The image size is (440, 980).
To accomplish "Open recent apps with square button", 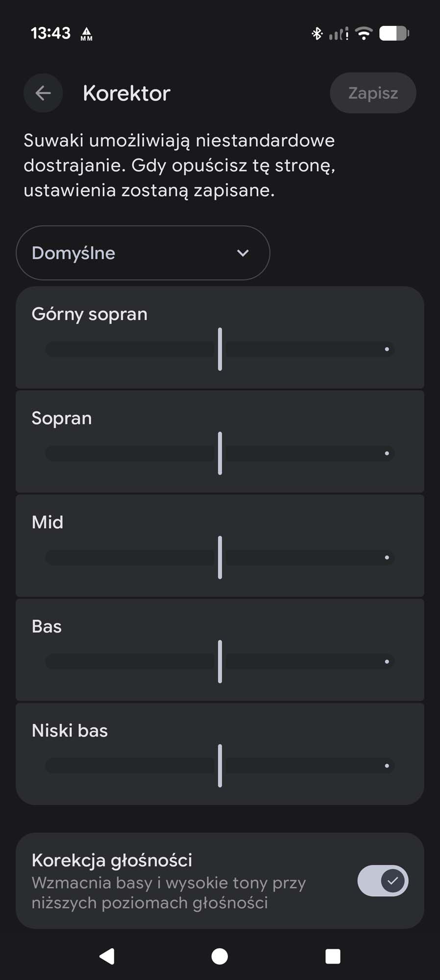I will (x=333, y=956).
